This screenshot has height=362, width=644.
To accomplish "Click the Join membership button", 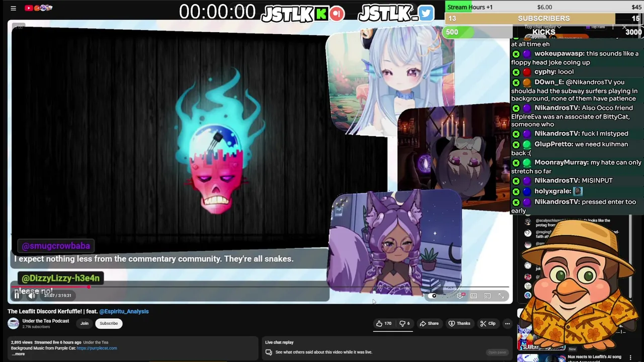I will click(x=85, y=323).
